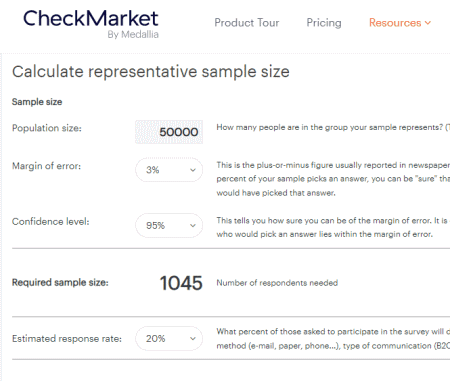Open the Margin of error dropdown
The width and height of the screenshot is (450, 381).
coord(169,170)
